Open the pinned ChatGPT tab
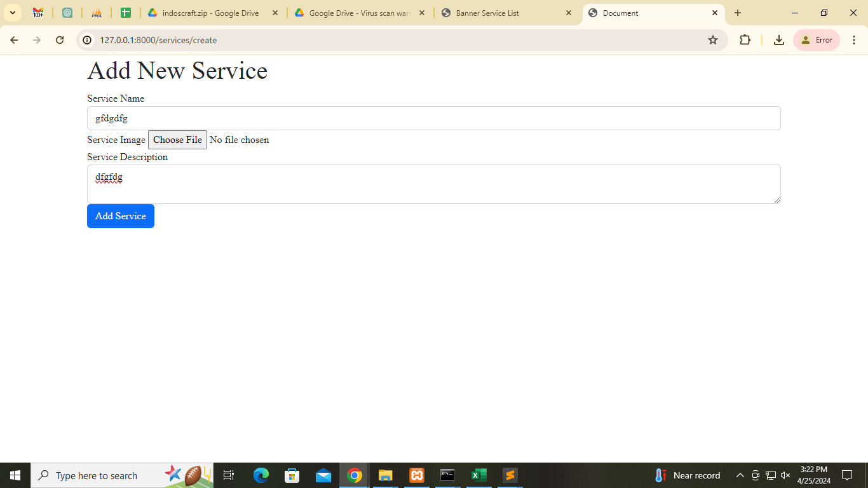This screenshot has width=868, height=488. click(x=67, y=13)
